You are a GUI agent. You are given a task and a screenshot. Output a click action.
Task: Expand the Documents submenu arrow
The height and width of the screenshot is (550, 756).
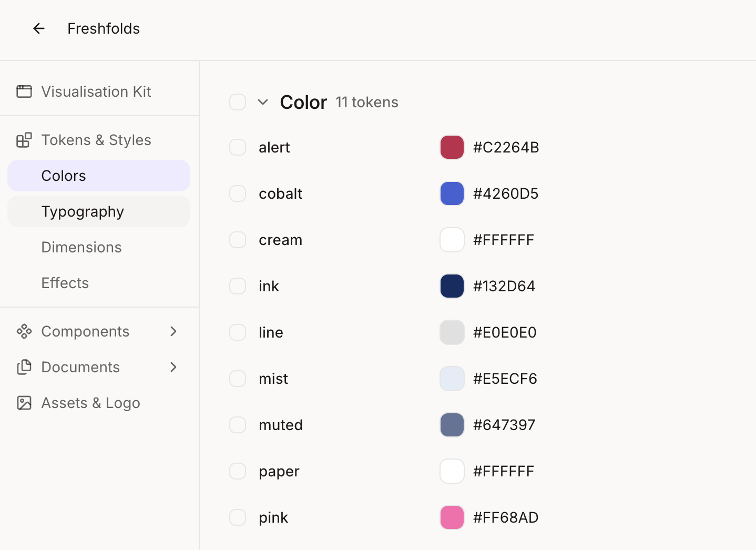pyautogui.click(x=173, y=367)
